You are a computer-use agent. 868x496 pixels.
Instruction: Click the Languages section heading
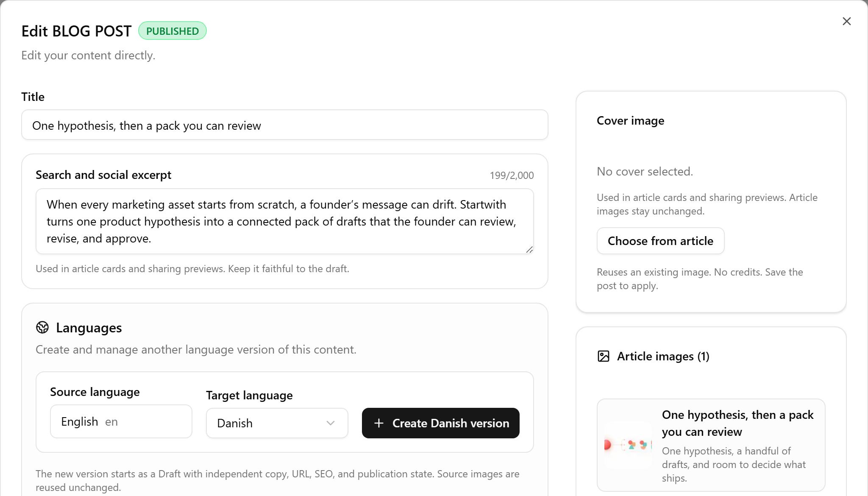pos(89,328)
